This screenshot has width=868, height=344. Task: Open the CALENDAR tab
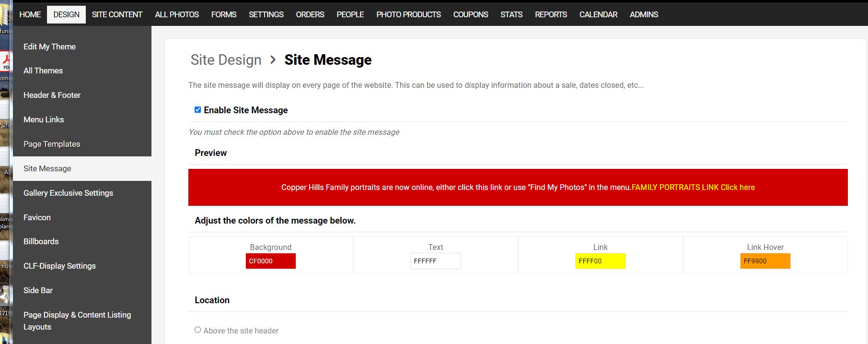tap(598, 14)
